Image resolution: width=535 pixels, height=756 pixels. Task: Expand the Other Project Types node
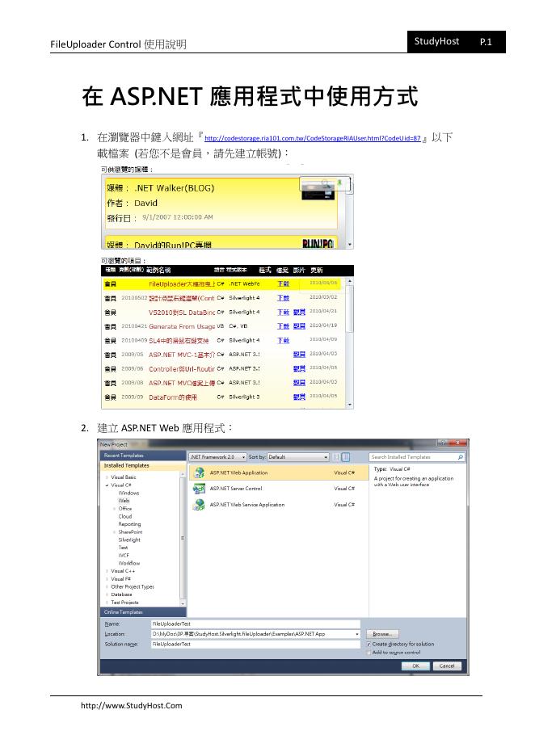click(107, 586)
